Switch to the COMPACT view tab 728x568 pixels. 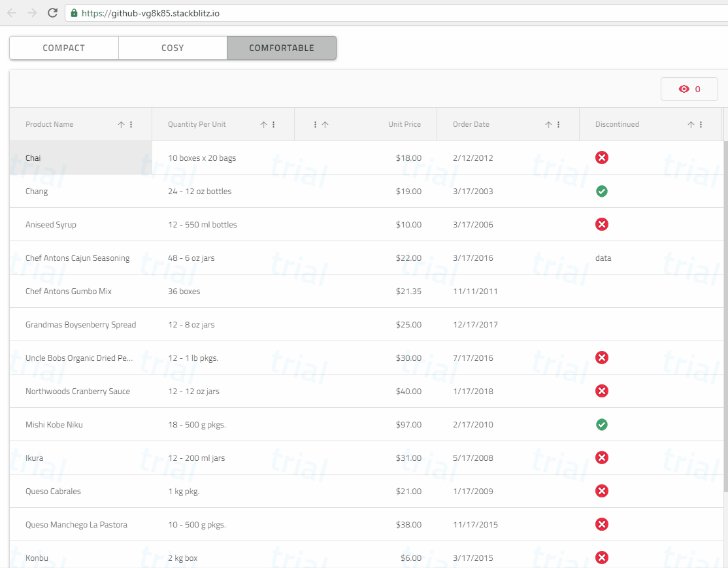[x=63, y=48]
